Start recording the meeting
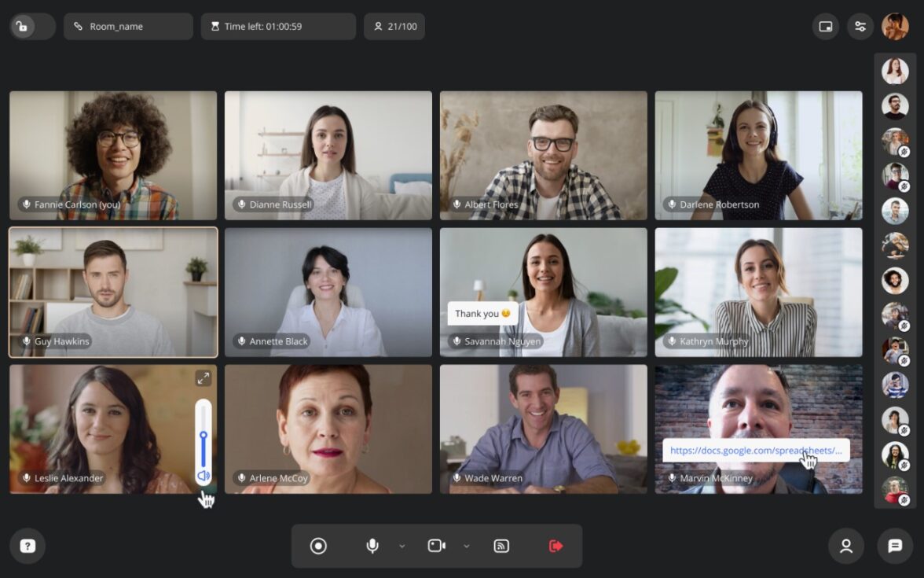Viewport: 924px width, 578px height. (318, 545)
